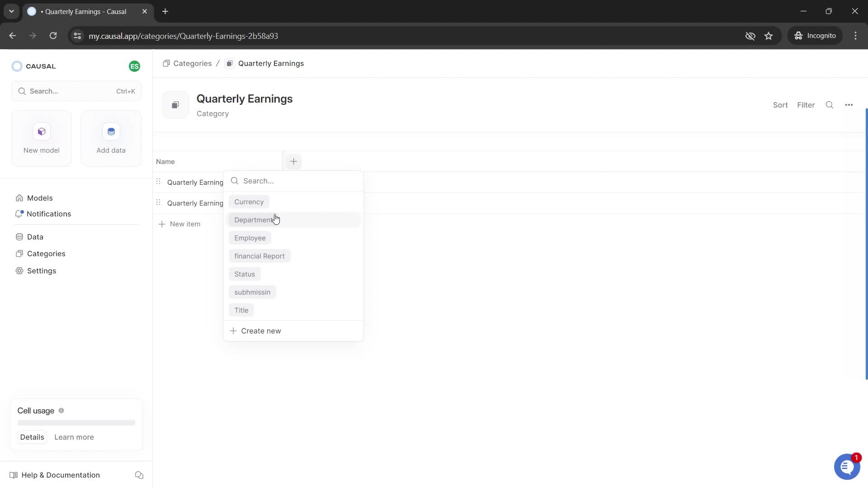
Task: Open the three-dots more options menu
Action: coord(849,105)
